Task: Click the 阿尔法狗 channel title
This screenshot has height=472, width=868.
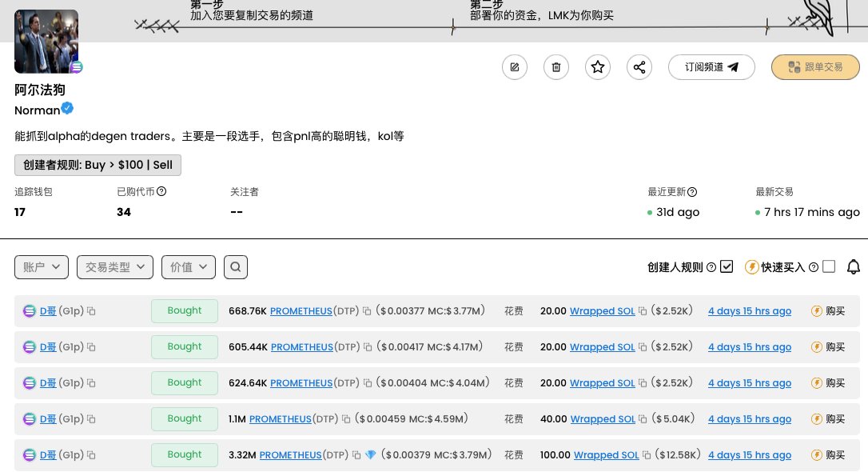Action: tap(40, 90)
